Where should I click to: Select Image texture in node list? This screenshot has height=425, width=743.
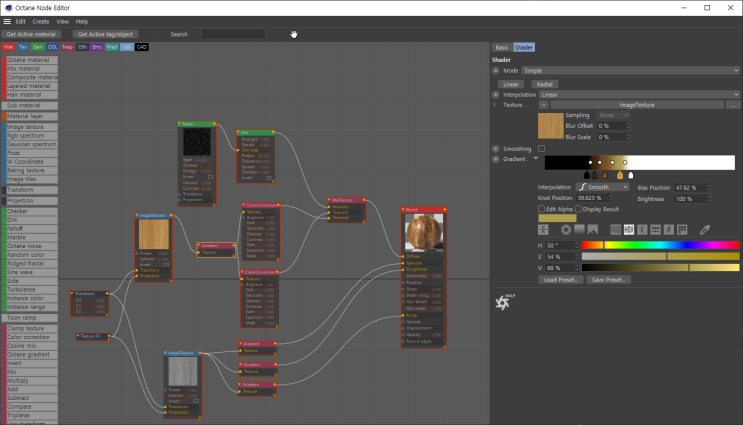(x=30, y=127)
